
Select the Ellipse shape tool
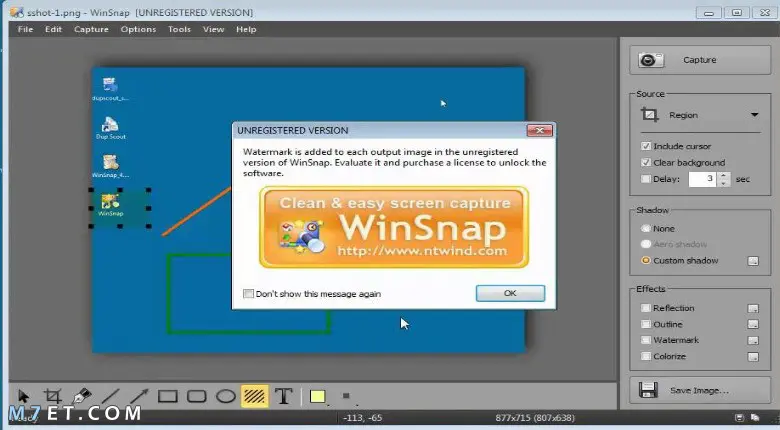tap(225, 397)
